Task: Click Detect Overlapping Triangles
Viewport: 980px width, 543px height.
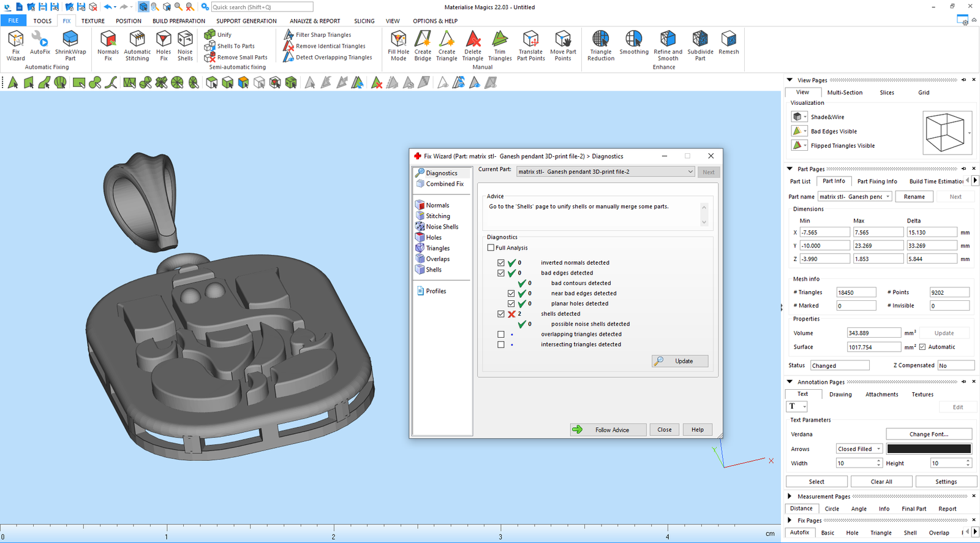Action: click(328, 57)
